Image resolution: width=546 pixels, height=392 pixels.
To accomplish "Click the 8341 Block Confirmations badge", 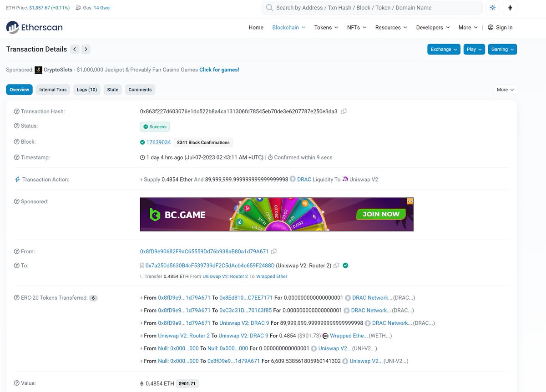I will 203,142.
